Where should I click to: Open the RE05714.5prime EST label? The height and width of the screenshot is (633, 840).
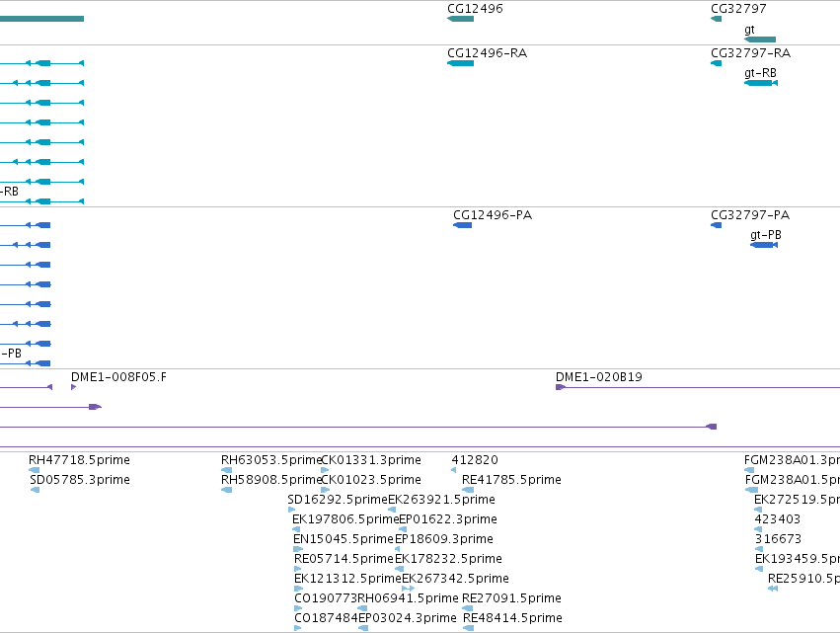[344, 559]
